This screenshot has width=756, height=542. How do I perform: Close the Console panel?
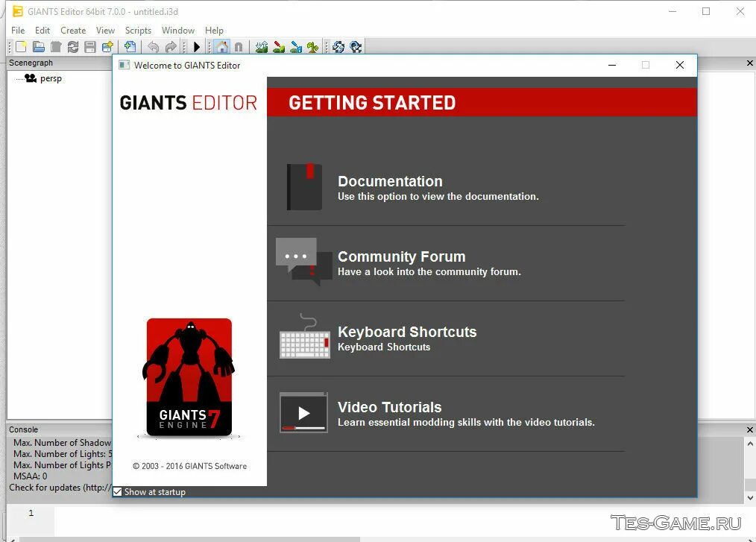pyautogui.click(x=750, y=429)
